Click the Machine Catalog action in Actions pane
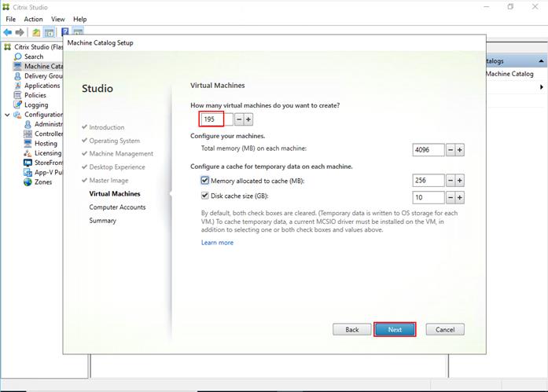548x392 pixels. pyautogui.click(x=509, y=74)
